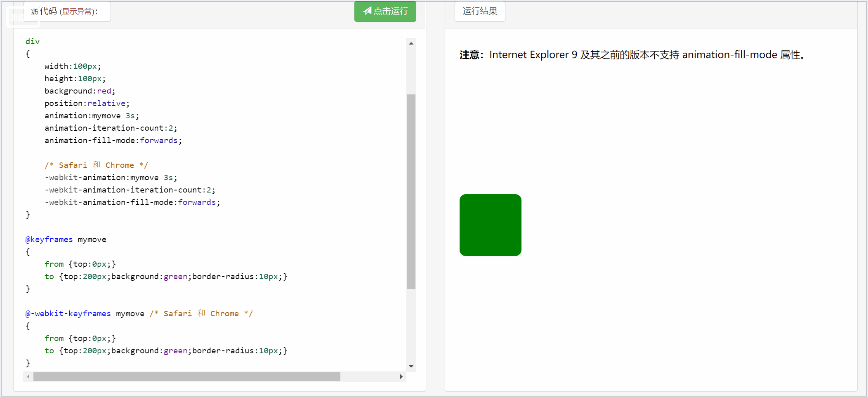Image resolution: width=868 pixels, height=397 pixels.
Task: Click the code editor vertical scrollbar thumb
Action: coord(411,192)
